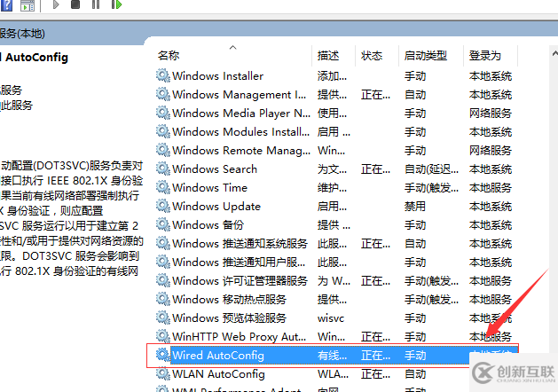Click 网络服务 logon for Windows Media Player
The height and width of the screenshot is (392, 558).
click(491, 114)
